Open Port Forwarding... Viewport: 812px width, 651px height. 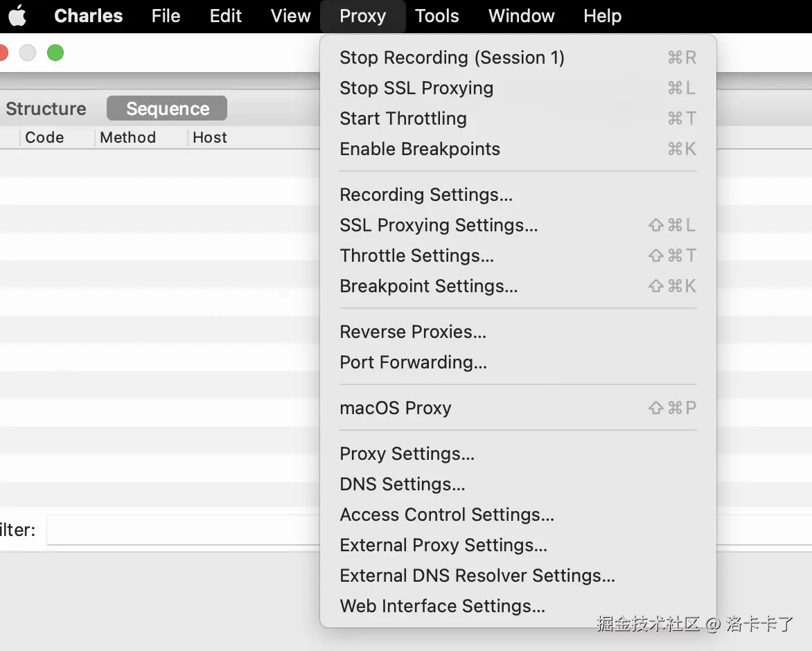coord(518,362)
